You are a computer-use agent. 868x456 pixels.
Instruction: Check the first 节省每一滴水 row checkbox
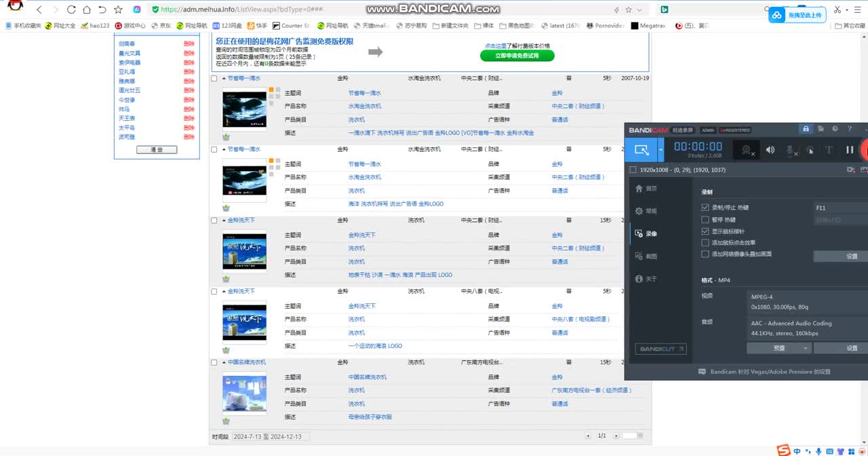[x=214, y=79]
